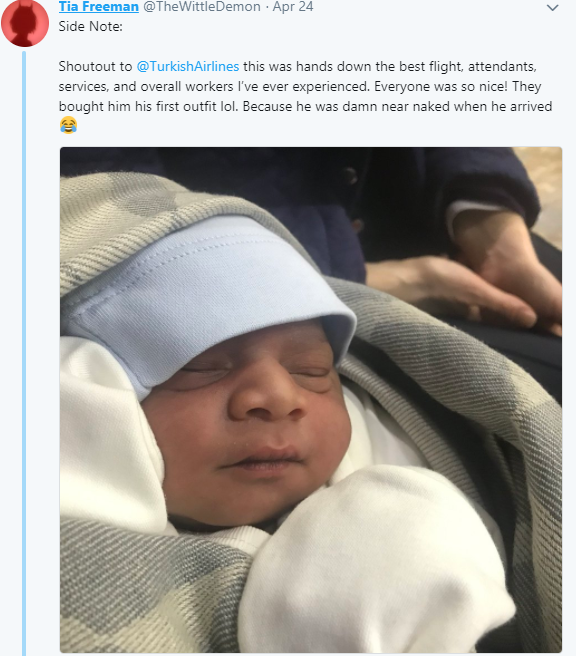Image resolution: width=576 pixels, height=656 pixels.
Task: Click the "Side Note:" text
Action: tap(90, 26)
